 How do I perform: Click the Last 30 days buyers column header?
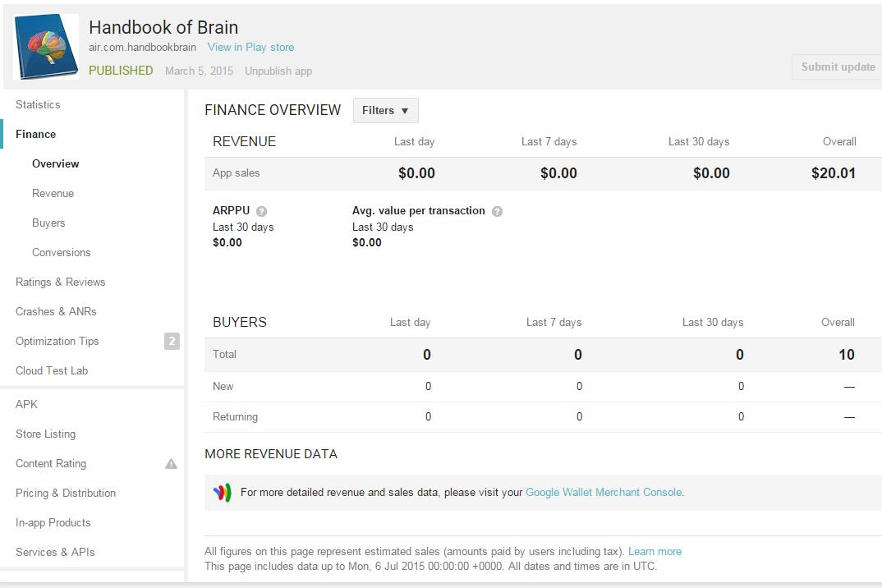(713, 323)
